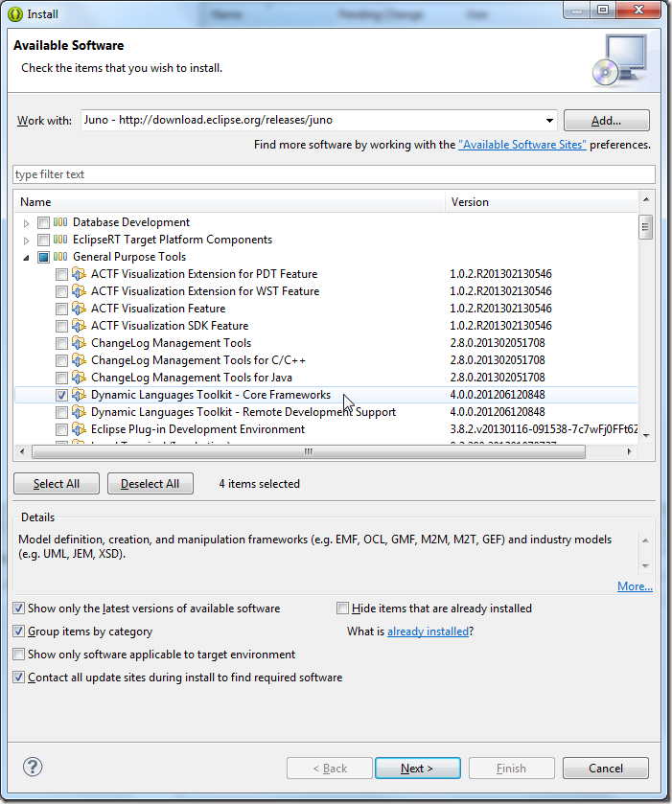Click the Details text scroll up arrow
The image size is (672, 804).
point(645,540)
